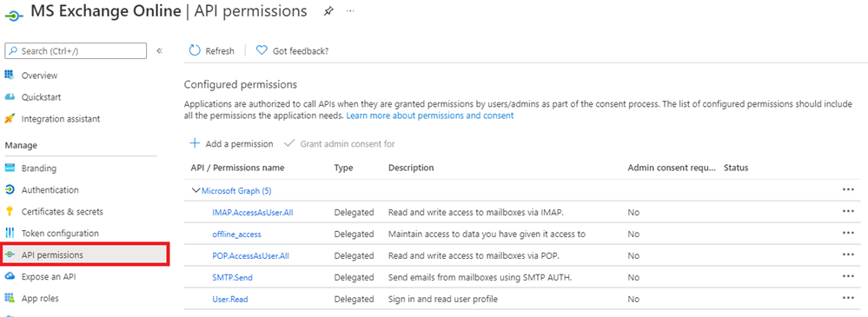868x317 pixels.
Task: Click the Refresh icon
Action: (195, 51)
